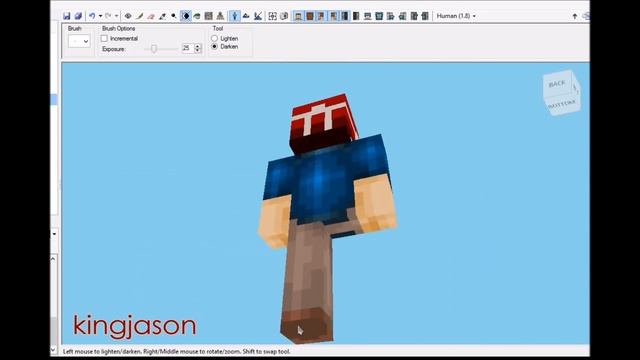Image resolution: width=640 pixels, height=360 pixels.
Task: Select the Pencil tool
Action: pyautogui.click(x=140, y=16)
